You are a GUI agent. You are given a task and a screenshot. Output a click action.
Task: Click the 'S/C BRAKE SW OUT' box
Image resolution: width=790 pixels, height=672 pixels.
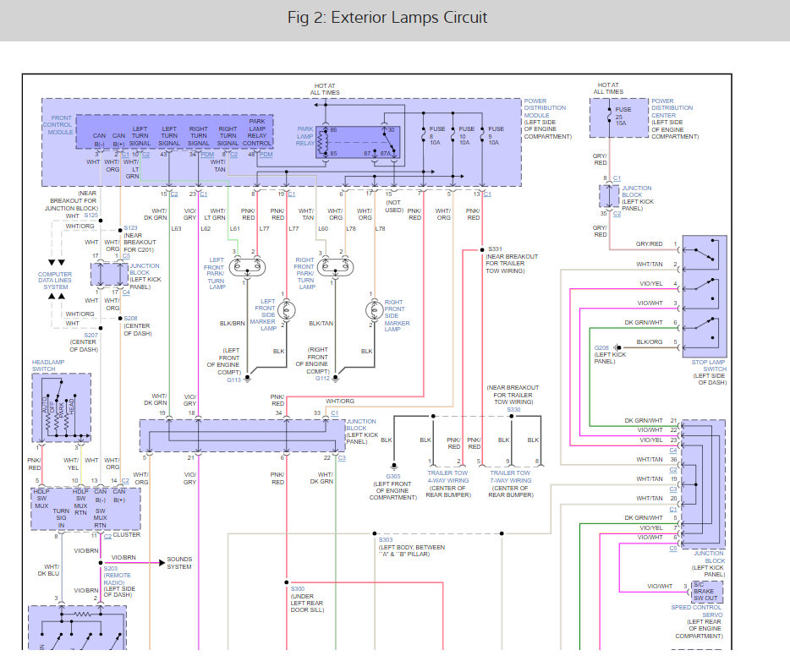point(707,592)
